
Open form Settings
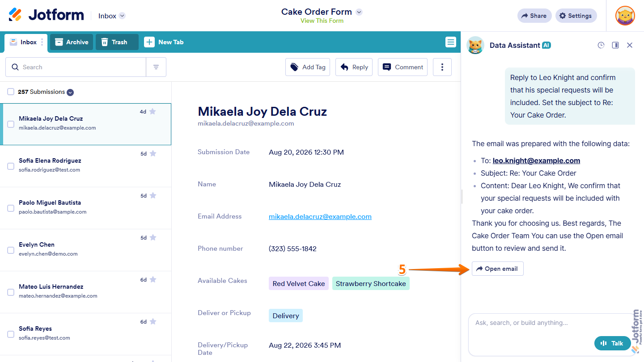coord(576,16)
